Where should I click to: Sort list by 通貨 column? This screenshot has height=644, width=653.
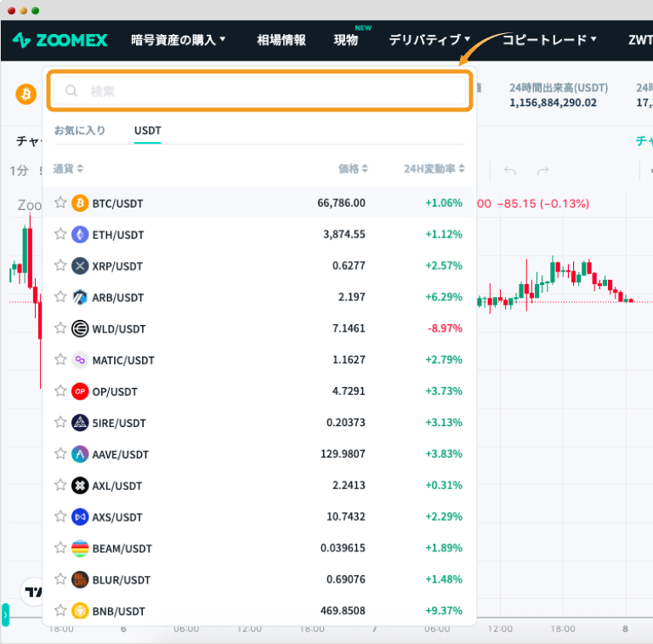click(68, 168)
